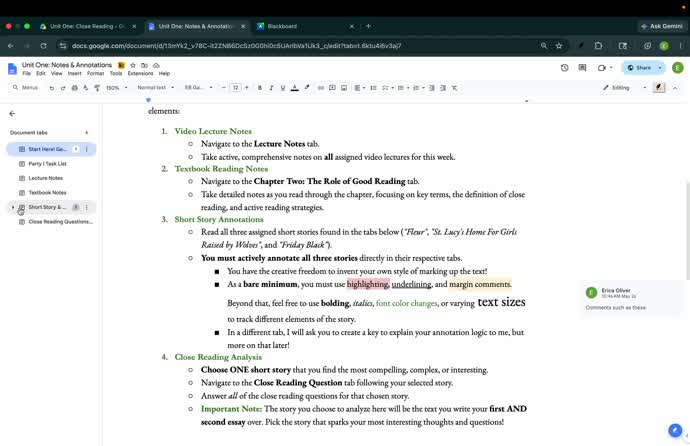Click the redo icon
This screenshot has height=446, width=690.
(63, 88)
